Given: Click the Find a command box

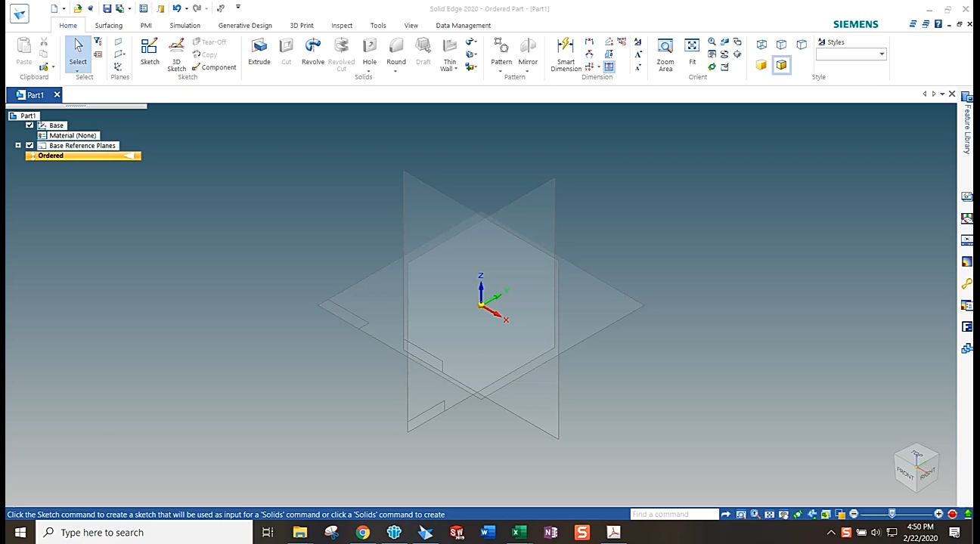Looking at the screenshot, I should [673, 514].
